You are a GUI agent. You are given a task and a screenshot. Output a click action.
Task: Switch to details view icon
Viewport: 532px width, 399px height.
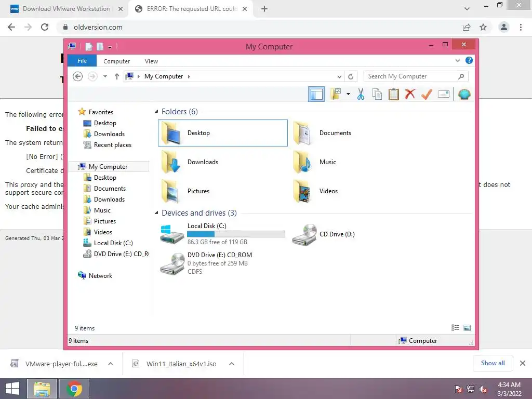[x=455, y=327]
